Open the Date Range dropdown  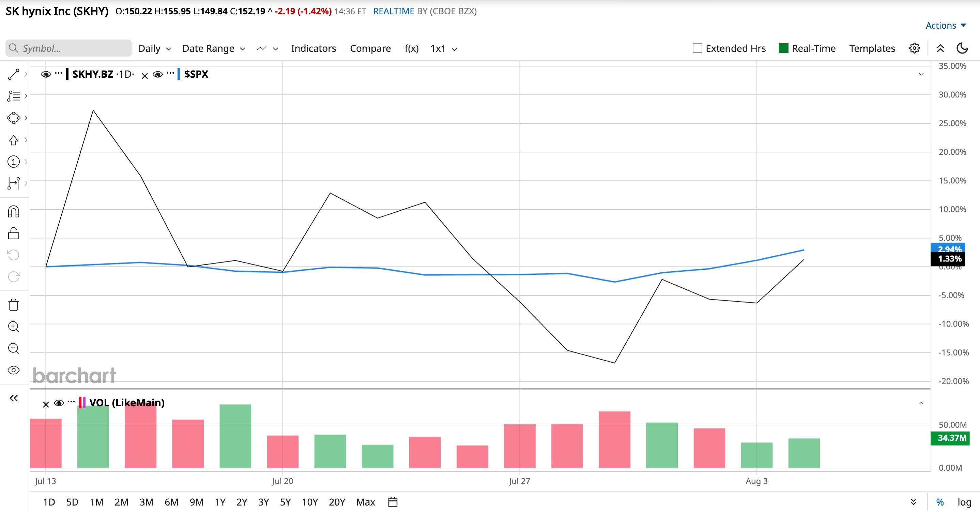click(x=214, y=48)
